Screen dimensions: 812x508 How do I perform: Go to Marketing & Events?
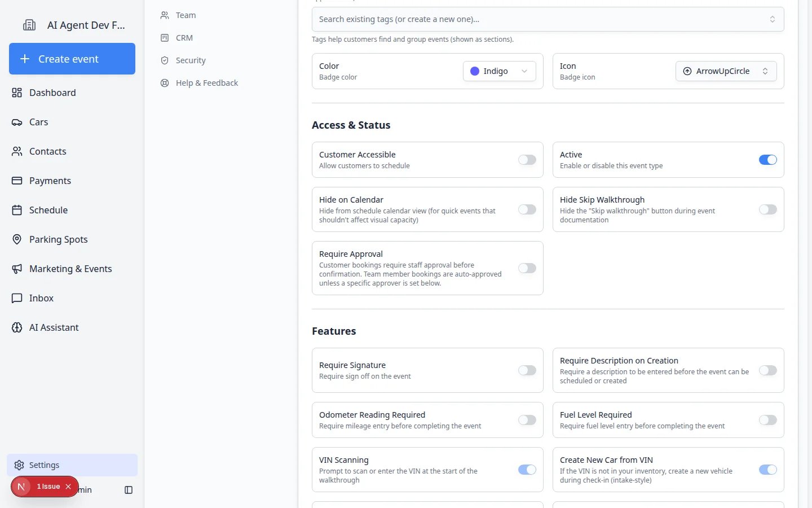pos(72,269)
